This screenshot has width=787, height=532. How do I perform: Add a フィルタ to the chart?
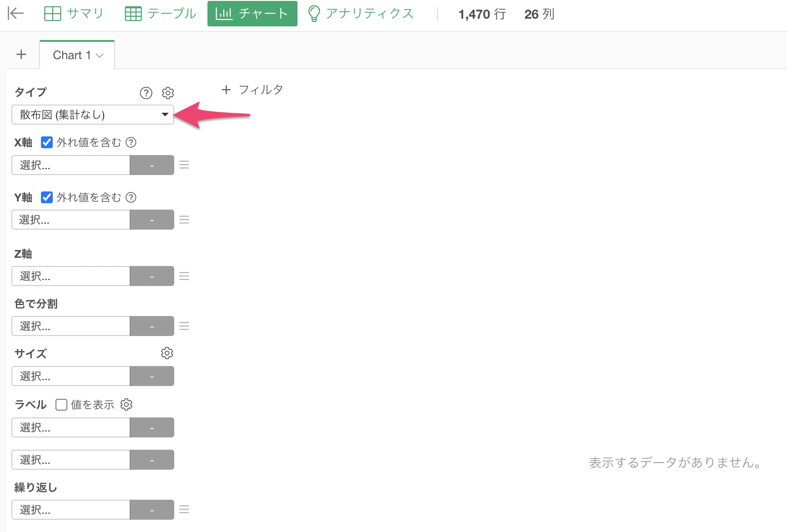pos(252,90)
